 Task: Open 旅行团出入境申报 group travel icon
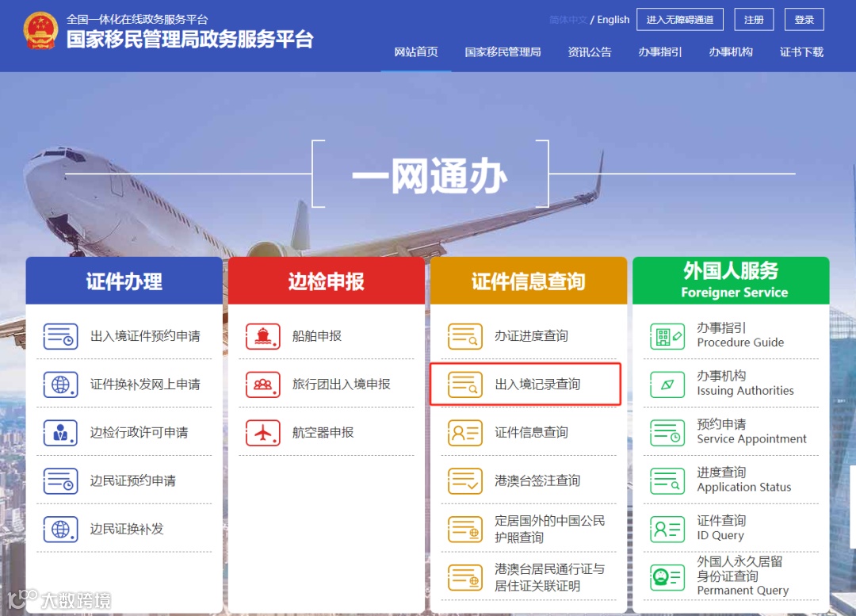[262, 385]
